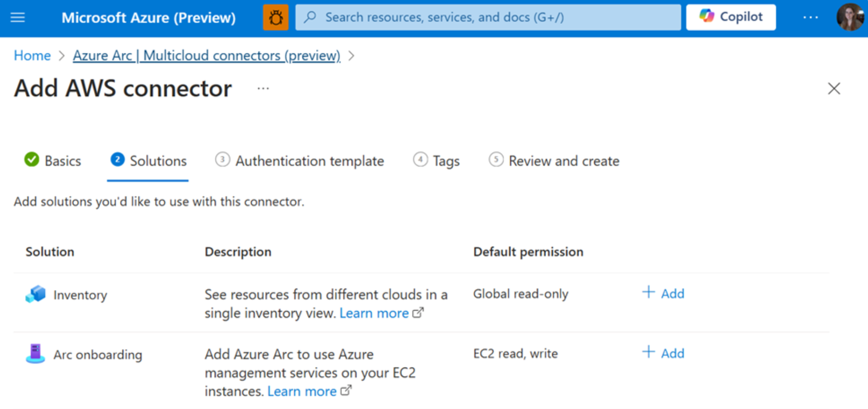Click the search resources input field

pos(487,18)
